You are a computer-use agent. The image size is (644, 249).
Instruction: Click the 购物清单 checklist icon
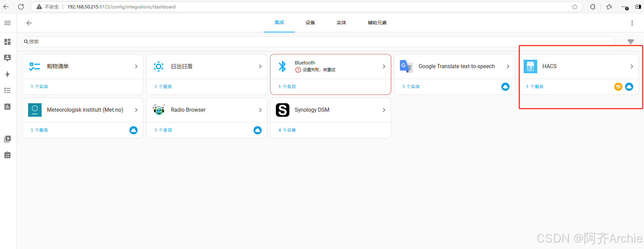[35, 66]
